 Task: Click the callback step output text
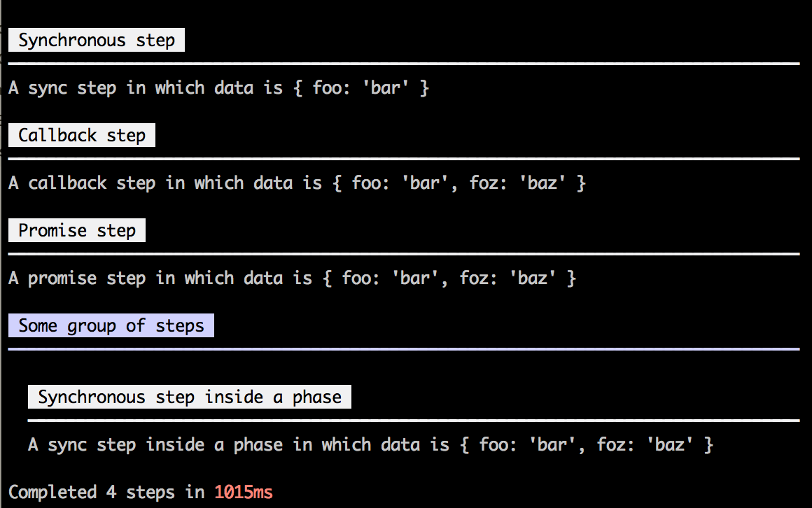(297, 183)
